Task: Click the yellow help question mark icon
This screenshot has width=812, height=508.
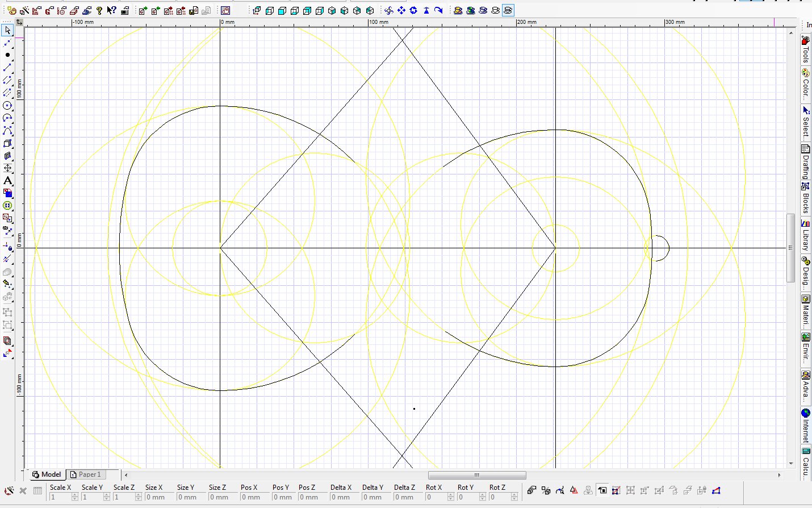Action: pyautogui.click(x=99, y=10)
